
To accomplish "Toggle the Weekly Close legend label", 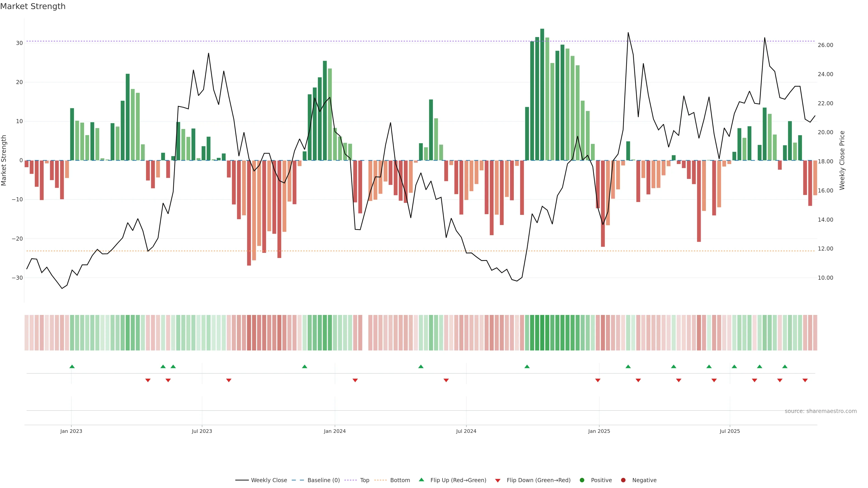I will [269, 480].
